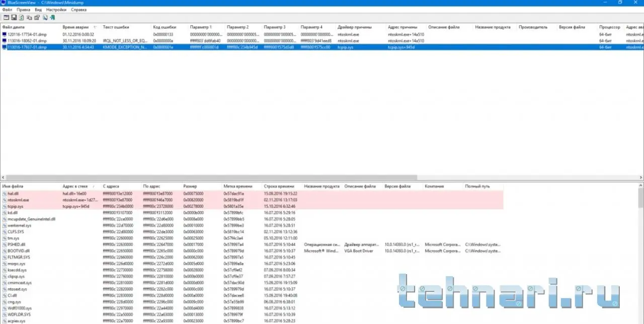644x324 pixels.
Task: Click the file icon beside hal.dll
Action: pos(5,193)
